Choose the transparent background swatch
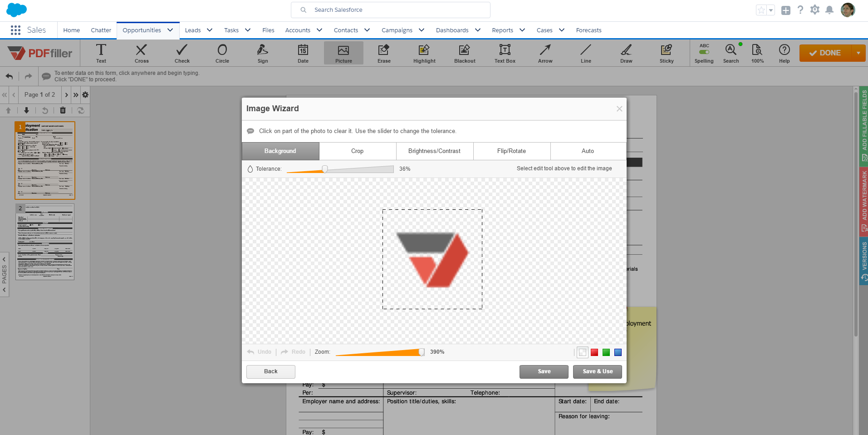868x435 pixels. coord(583,352)
